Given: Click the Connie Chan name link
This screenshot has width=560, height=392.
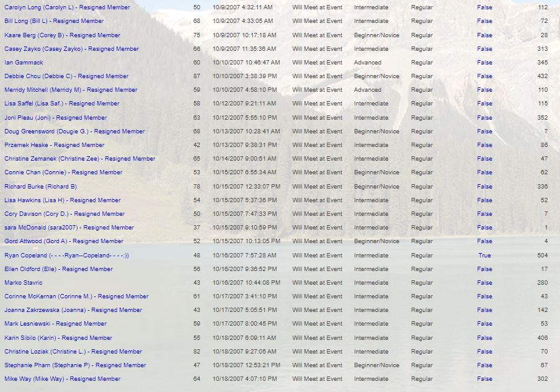Looking at the screenshot, I should pos(63,172).
